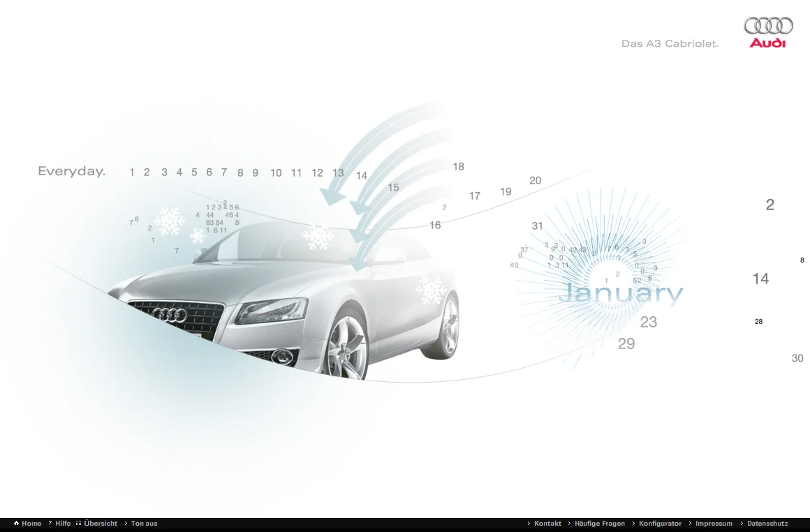Viewport: 810px width, 532px height.
Task: Open the Impressum menu entry
Action: [714, 523]
